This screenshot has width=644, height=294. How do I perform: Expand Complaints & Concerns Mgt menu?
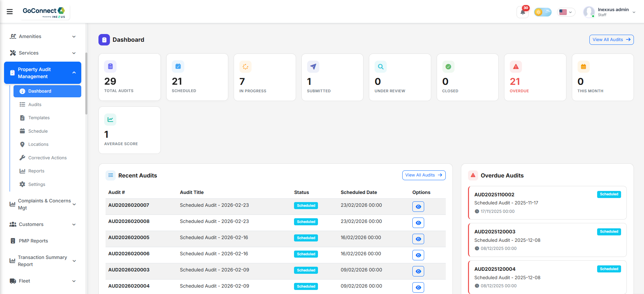point(43,204)
